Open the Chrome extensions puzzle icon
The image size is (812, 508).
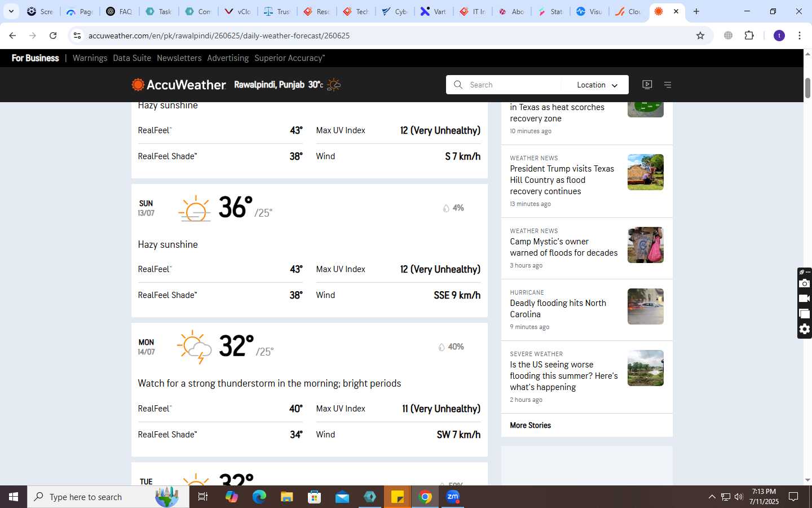click(749, 36)
